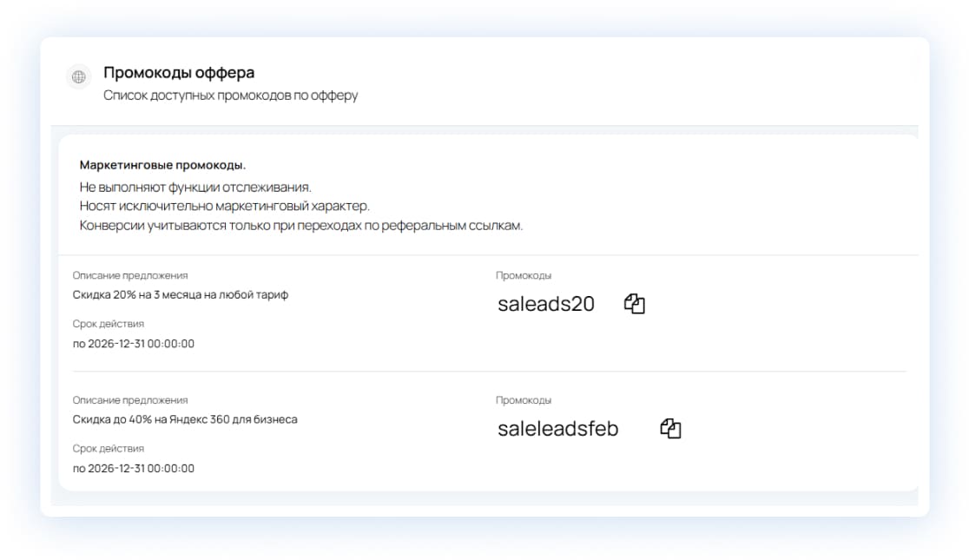The image size is (969, 560).
Task: Click the globe icon beside Промокоды оффера
Action: (79, 77)
